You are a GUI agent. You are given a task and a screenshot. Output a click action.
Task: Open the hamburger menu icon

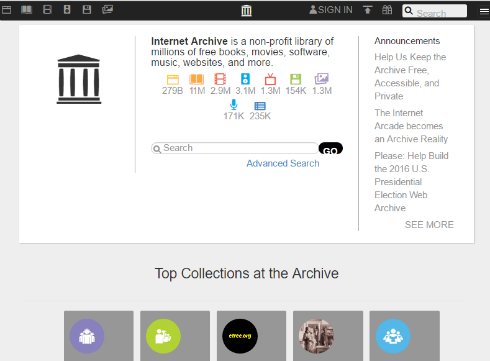tap(484, 11)
